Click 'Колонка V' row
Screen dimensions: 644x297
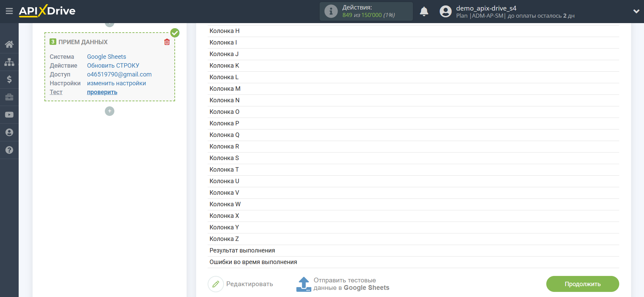click(x=413, y=193)
